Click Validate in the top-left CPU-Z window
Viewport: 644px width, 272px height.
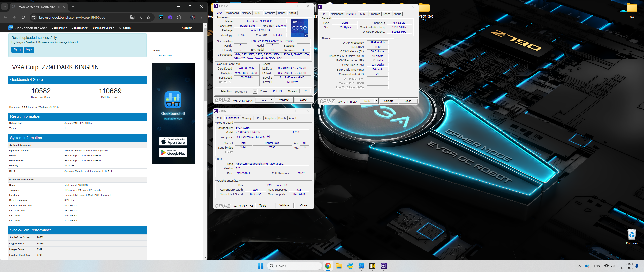pos(284,100)
